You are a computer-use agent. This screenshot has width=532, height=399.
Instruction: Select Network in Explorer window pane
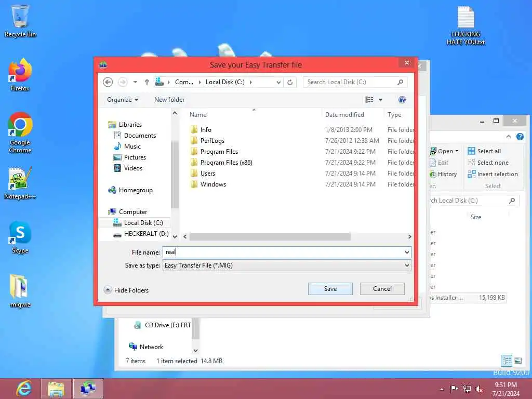pyautogui.click(x=146, y=347)
